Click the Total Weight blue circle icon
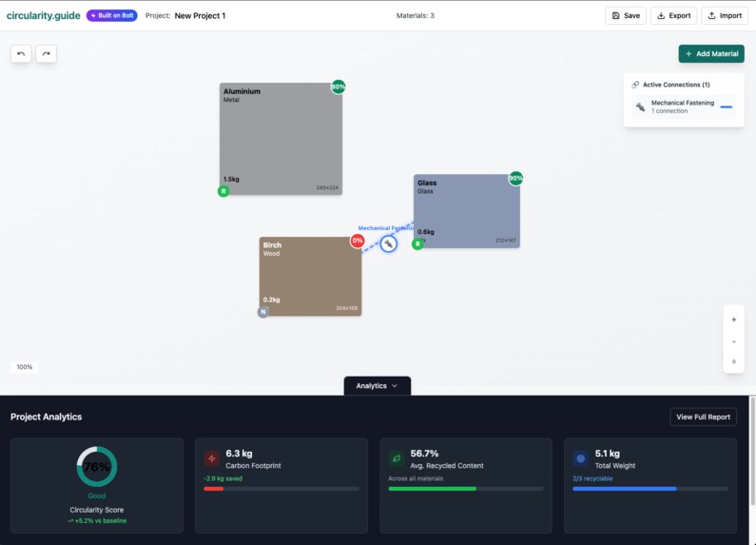The height and width of the screenshot is (545, 756). click(580, 458)
